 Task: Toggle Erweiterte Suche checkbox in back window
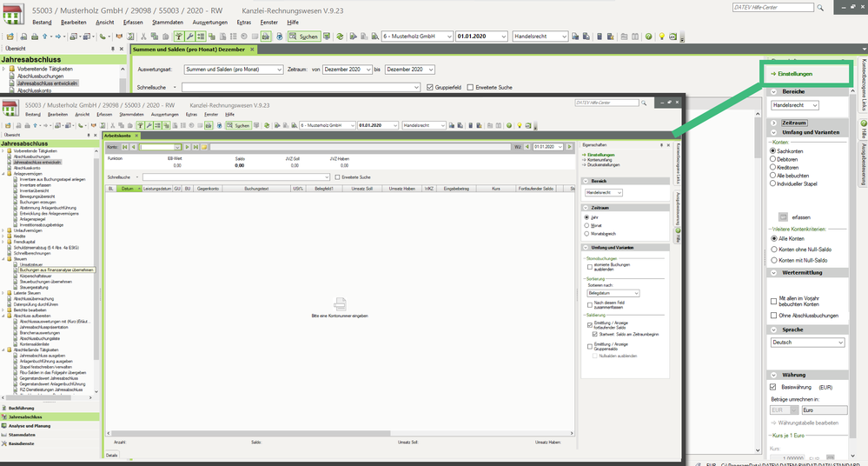[x=470, y=87]
